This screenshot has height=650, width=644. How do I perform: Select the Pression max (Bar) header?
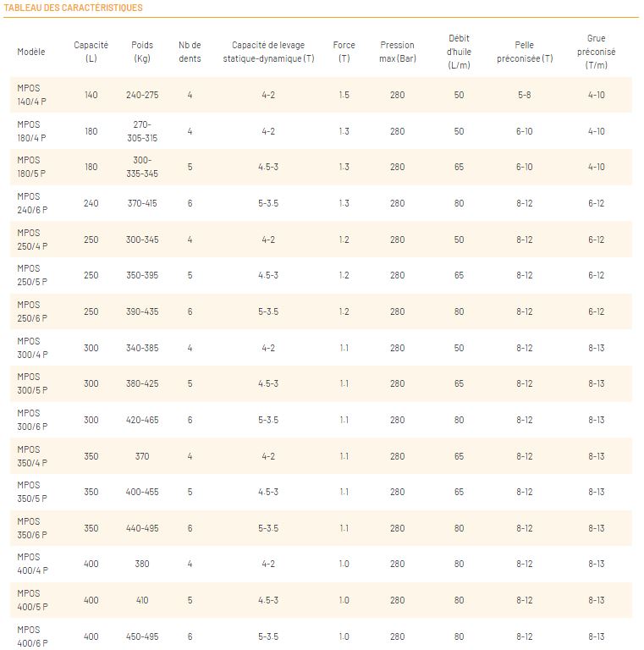pos(397,52)
